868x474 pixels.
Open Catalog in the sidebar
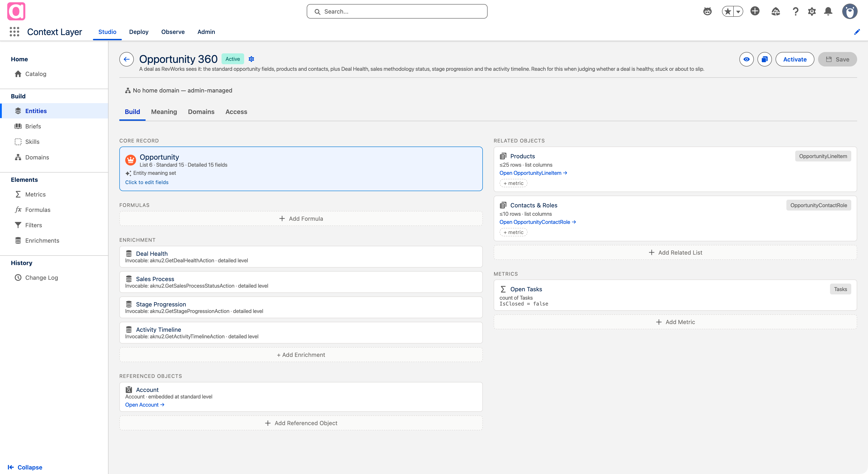coord(54,74)
